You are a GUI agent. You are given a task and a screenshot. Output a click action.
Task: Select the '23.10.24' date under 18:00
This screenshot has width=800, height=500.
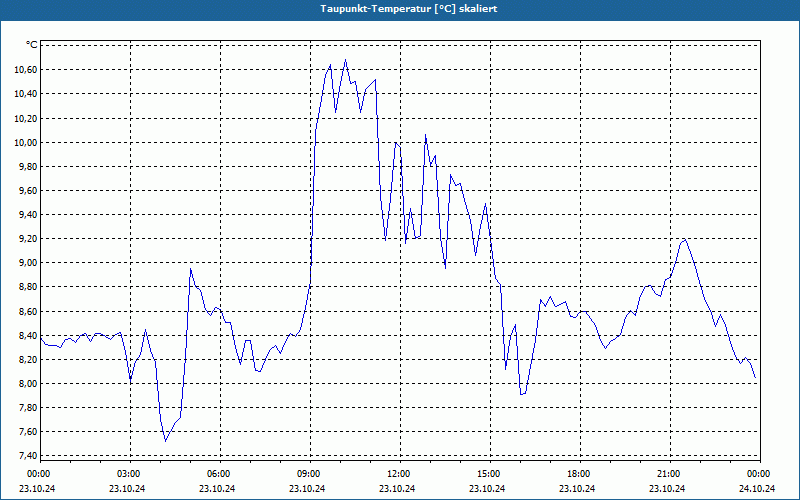pos(577,488)
